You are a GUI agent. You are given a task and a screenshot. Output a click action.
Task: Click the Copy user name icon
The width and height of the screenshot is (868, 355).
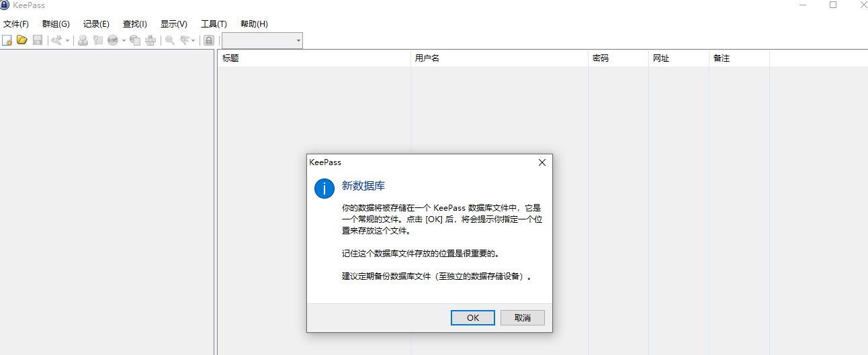click(x=83, y=40)
